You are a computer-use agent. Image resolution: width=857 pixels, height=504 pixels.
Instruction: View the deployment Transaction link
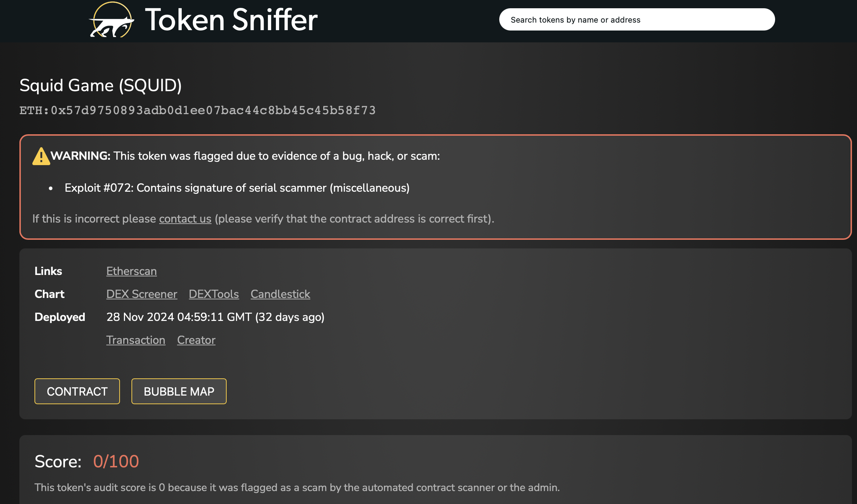coord(136,340)
